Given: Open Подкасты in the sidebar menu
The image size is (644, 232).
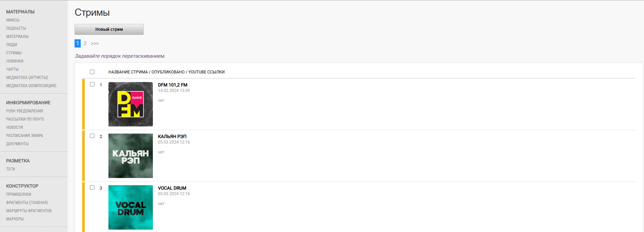Looking at the screenshot, I should 16,28.
